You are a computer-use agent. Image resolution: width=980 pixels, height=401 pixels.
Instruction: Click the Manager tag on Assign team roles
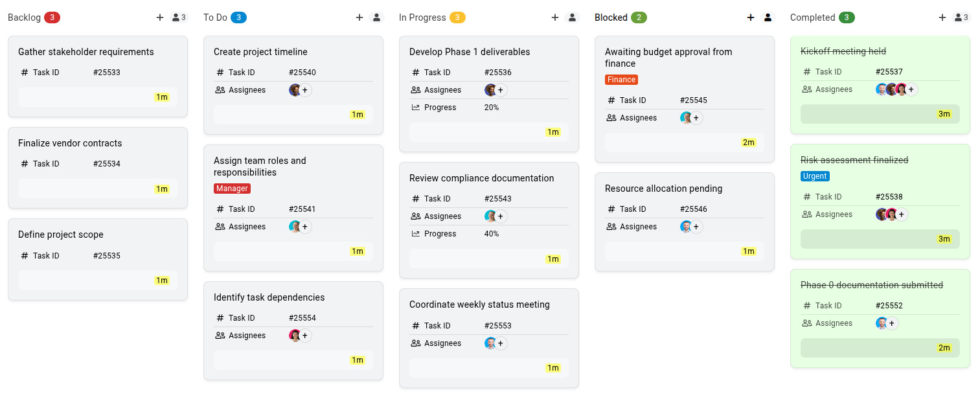(x=232, y=189)
